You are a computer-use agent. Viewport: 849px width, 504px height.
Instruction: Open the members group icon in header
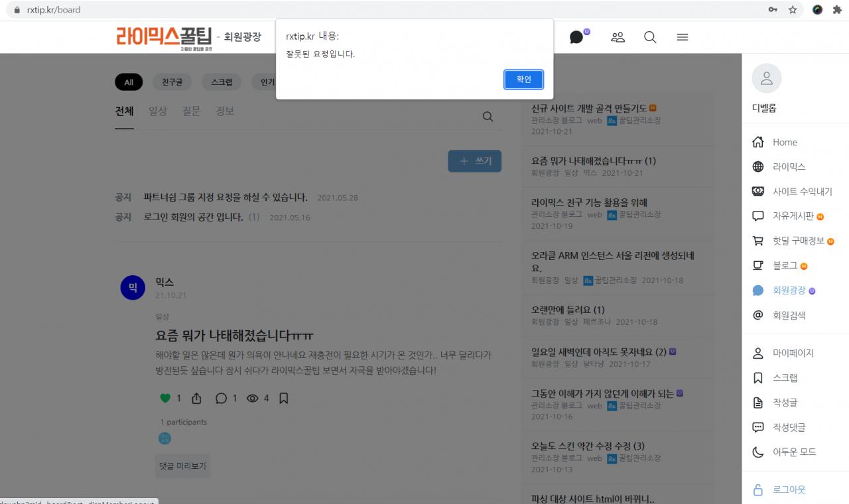(x=618, y=37)
